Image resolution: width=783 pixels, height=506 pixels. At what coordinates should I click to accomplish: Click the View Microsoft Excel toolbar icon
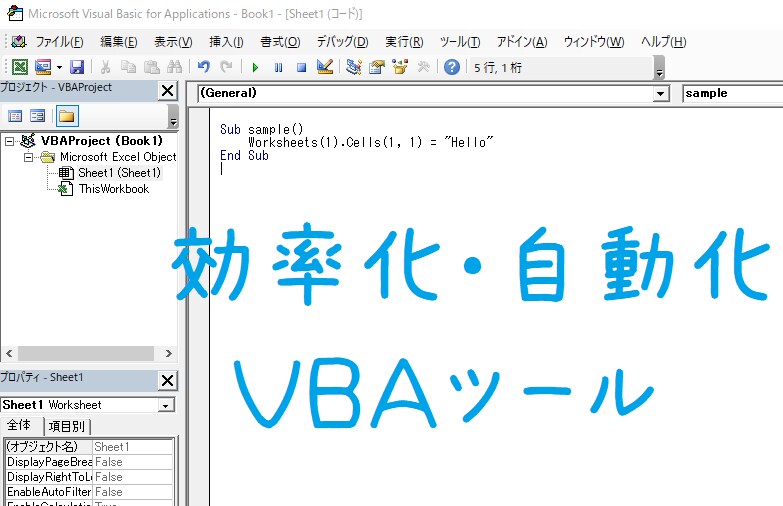pyautogui.click(x=20, y=66)
